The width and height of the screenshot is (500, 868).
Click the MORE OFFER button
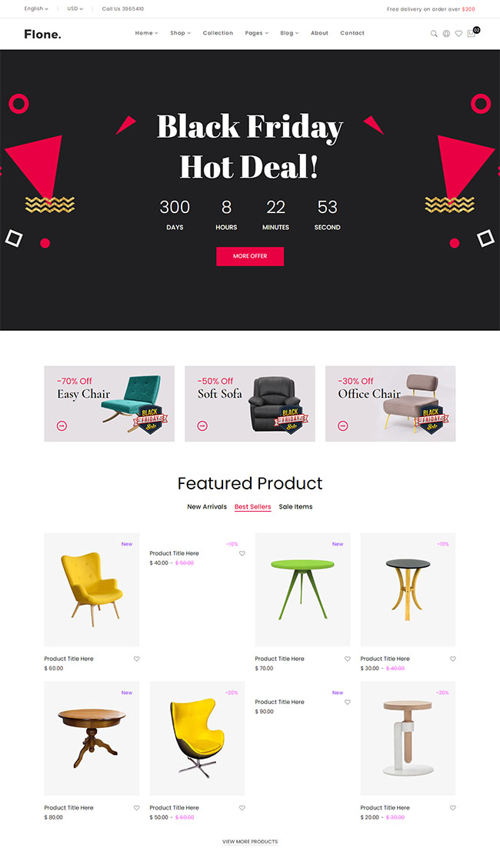point(250,256)
